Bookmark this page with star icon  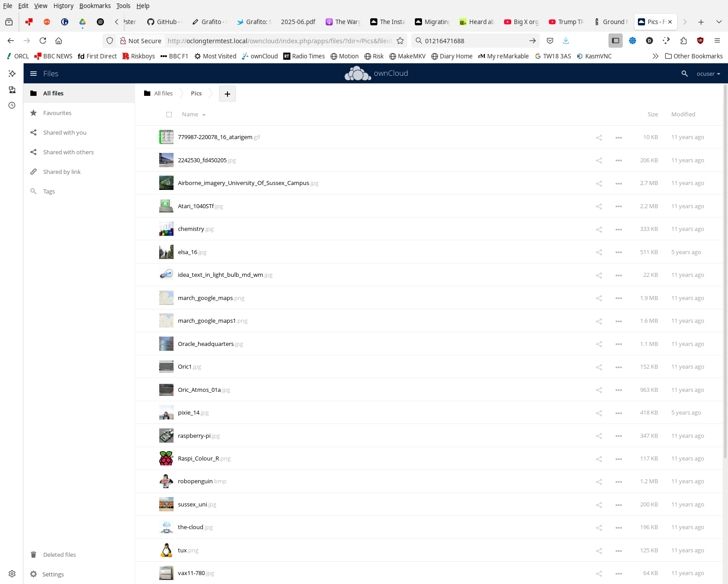400,41
